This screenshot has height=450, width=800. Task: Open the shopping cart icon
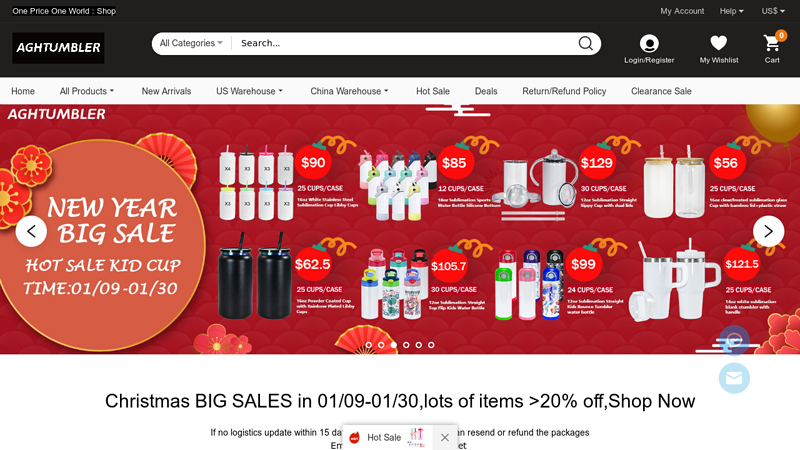(771, 43)
